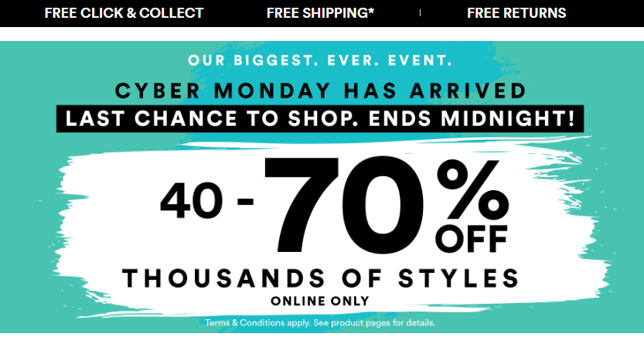Open the 'Terms & Conditions apply' text

(x=258, y=323)
